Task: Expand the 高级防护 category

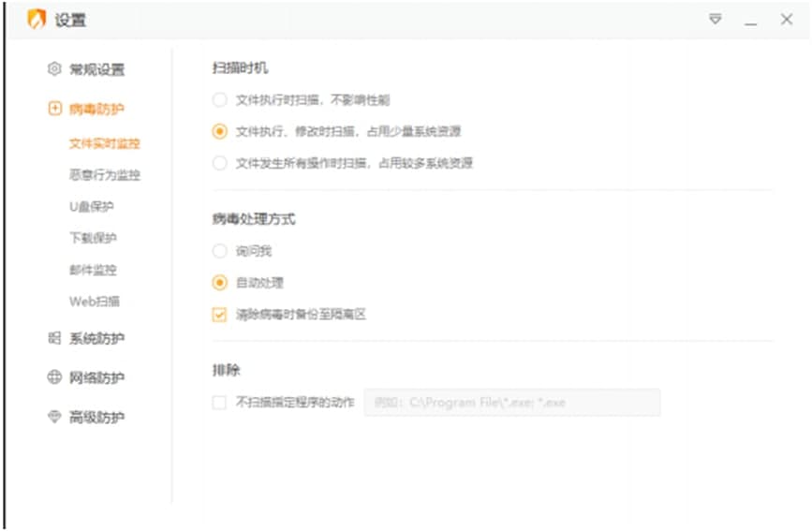Action: (96, 418)
